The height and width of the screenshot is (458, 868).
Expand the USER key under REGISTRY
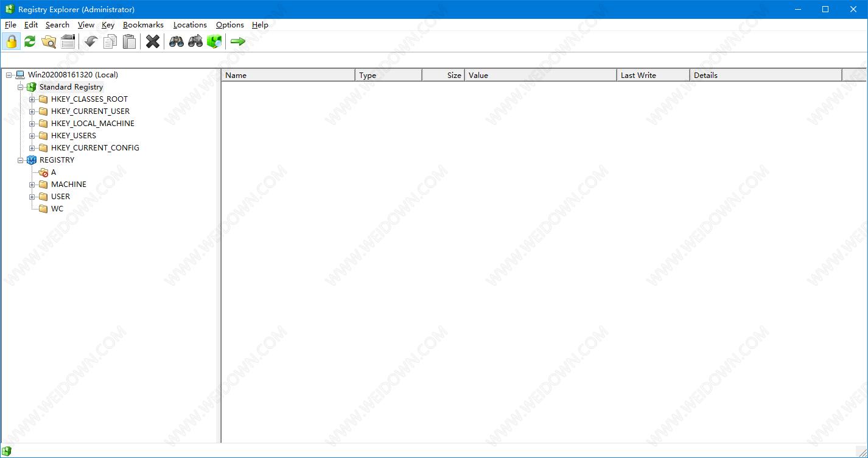point(32,197)
